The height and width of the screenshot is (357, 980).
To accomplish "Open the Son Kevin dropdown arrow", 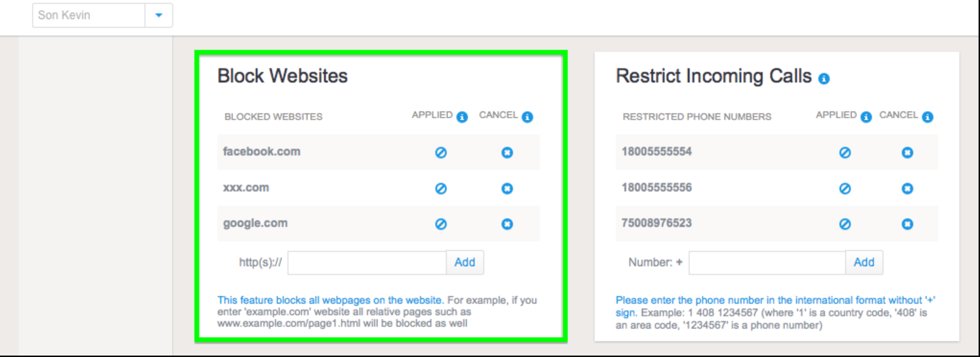I will 159,15.
